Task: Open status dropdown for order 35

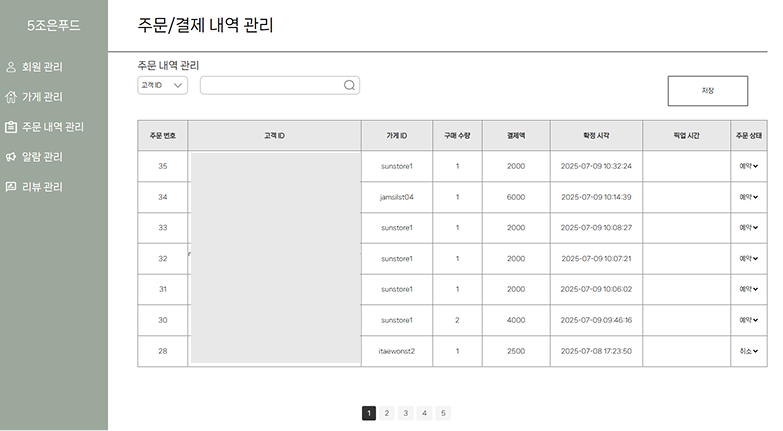Action: (749, 166)
